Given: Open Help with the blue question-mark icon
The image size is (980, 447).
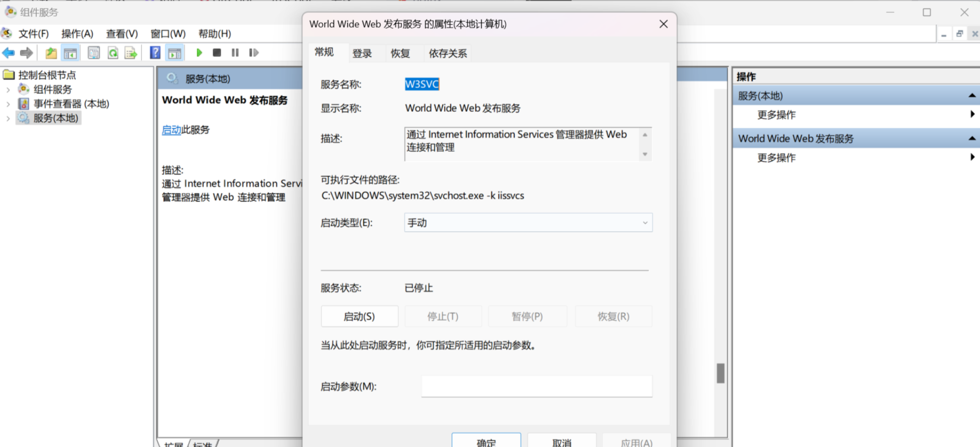Looking at the screenshot, I should [155, 52].
